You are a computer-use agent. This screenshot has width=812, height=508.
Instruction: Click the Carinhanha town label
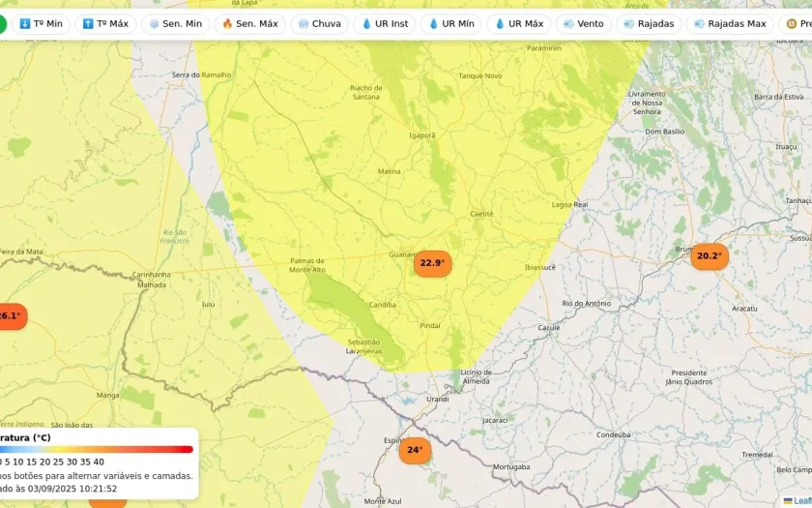pos(151,275)
